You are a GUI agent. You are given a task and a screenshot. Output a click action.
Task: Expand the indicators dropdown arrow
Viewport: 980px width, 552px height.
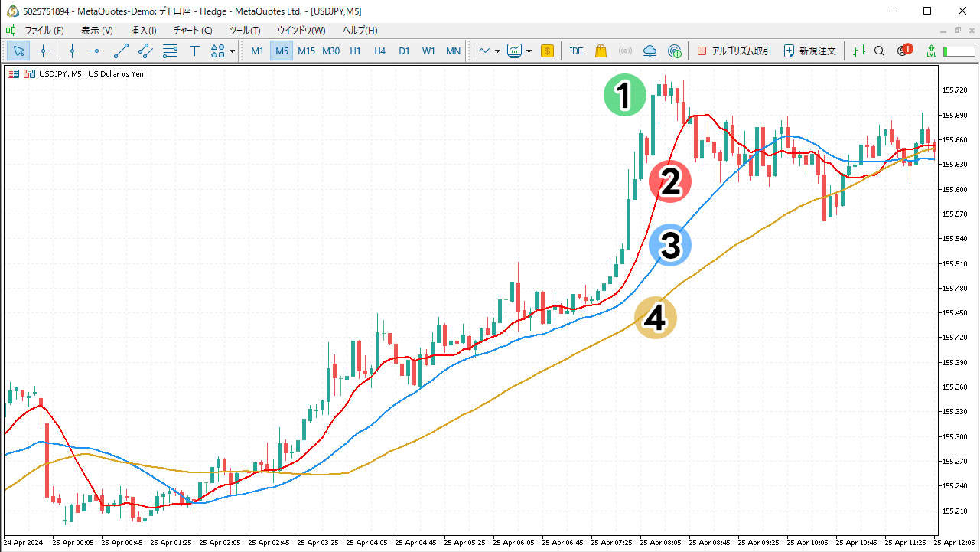tap(529, 51)
